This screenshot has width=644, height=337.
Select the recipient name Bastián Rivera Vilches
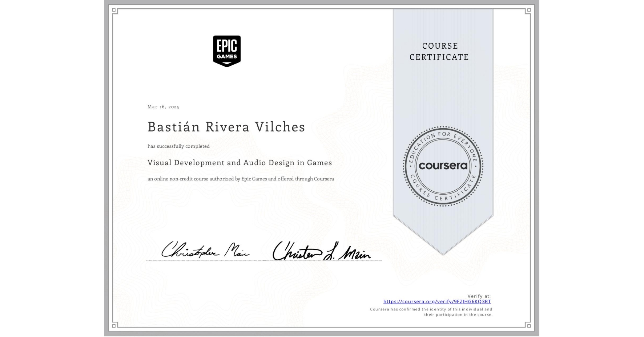point(226,127)
